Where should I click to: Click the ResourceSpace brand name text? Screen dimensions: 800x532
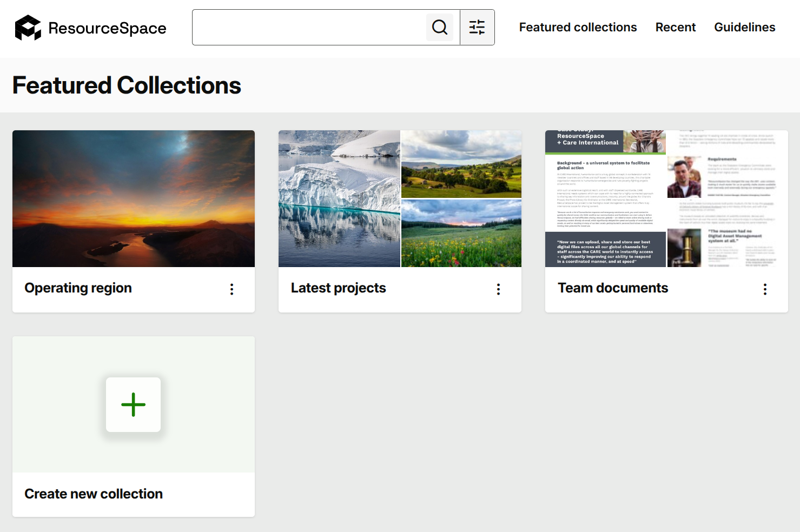tap(107, 28)
